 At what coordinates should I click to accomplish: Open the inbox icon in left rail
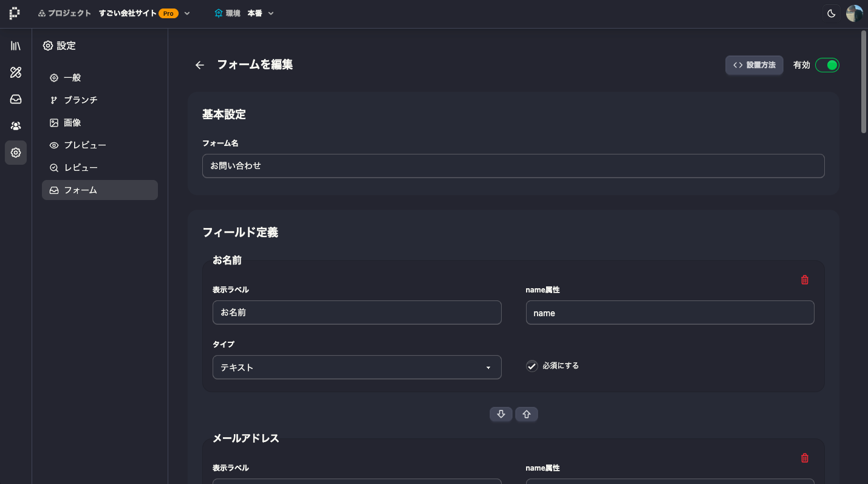point(16,99)
